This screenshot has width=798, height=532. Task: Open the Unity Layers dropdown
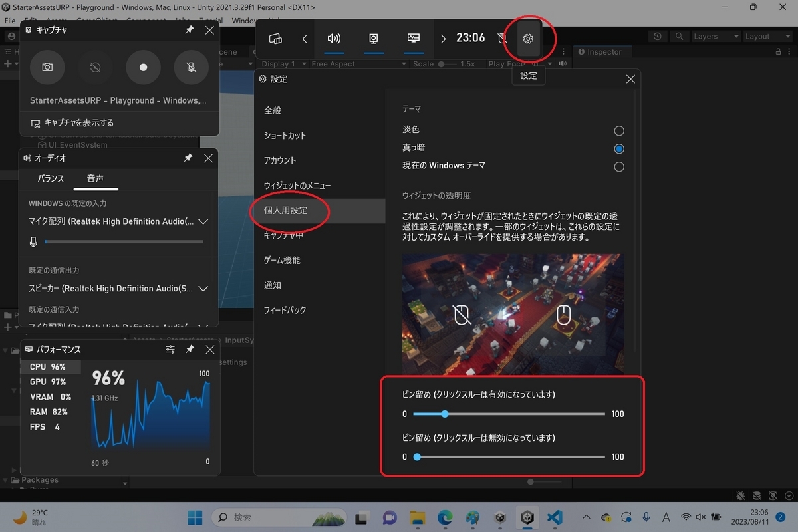point(716,37)
